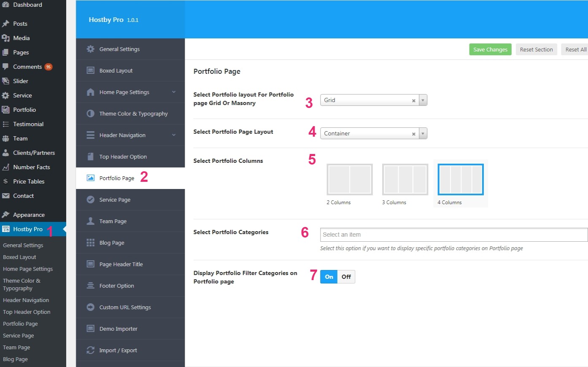Turn On portfolio filter categories
Viewport: 588px width, 367px height.
point(329,277)
